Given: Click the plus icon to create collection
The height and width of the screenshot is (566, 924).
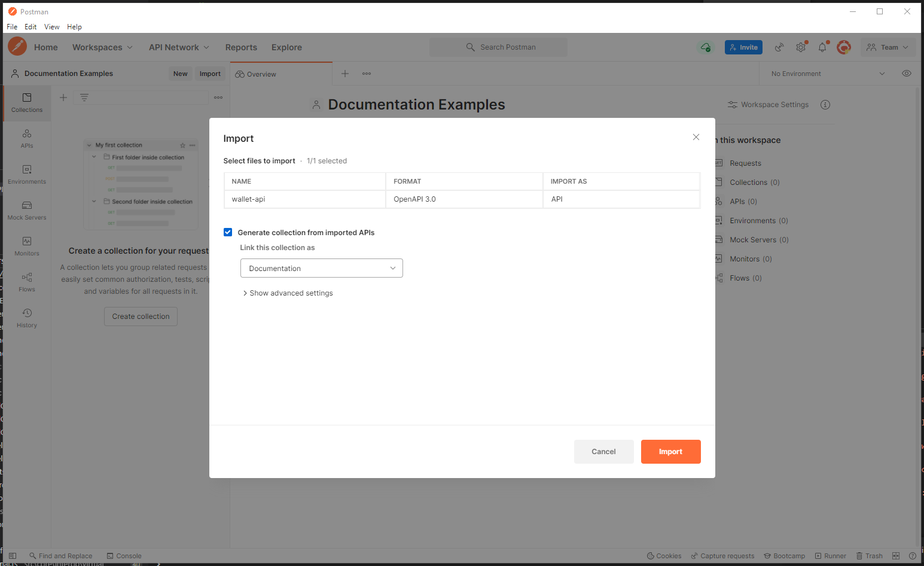Looking at the screenshot, I should 63,98.
